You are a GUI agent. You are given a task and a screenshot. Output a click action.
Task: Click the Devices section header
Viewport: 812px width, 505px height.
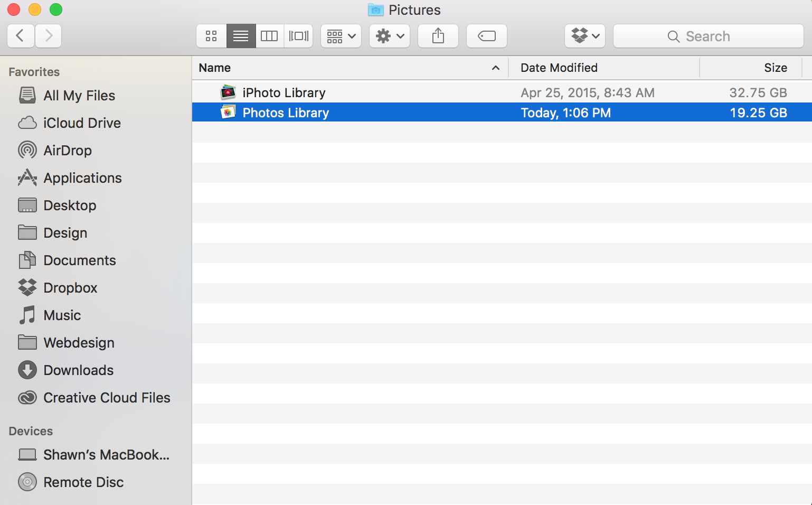(x=31, y=431)
